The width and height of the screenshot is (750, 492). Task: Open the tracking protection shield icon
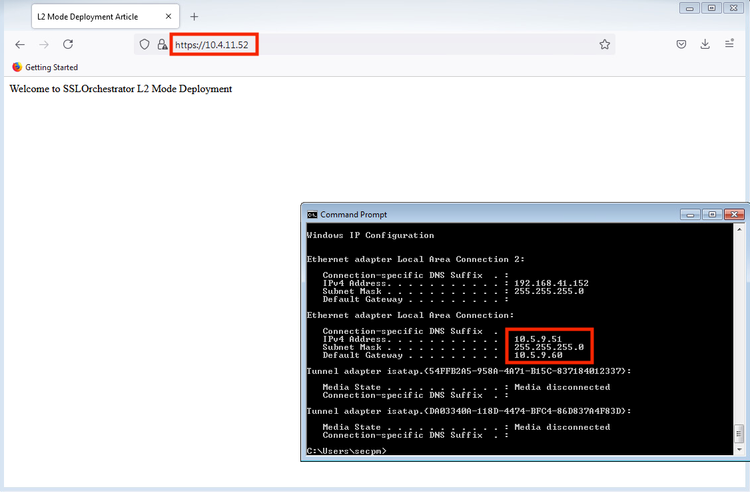pos(144,44)
